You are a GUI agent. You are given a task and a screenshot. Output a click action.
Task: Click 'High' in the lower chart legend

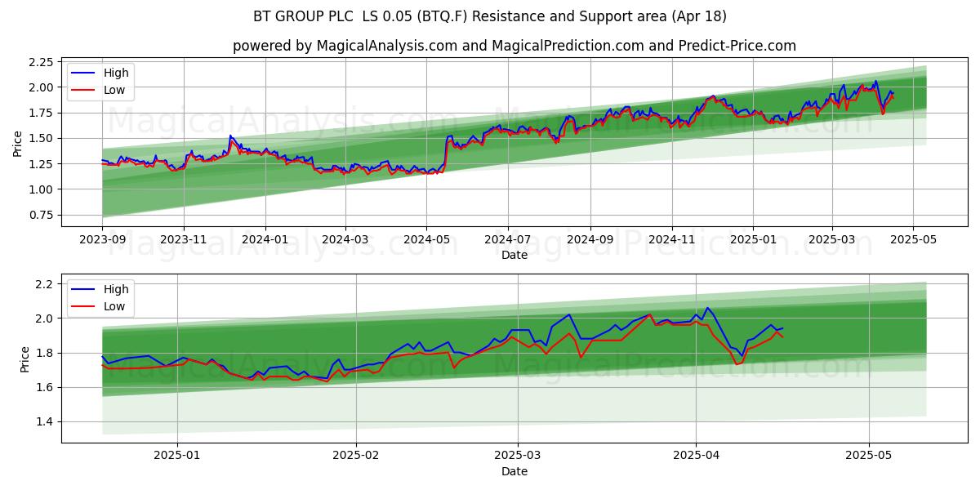tap(116, 289)
